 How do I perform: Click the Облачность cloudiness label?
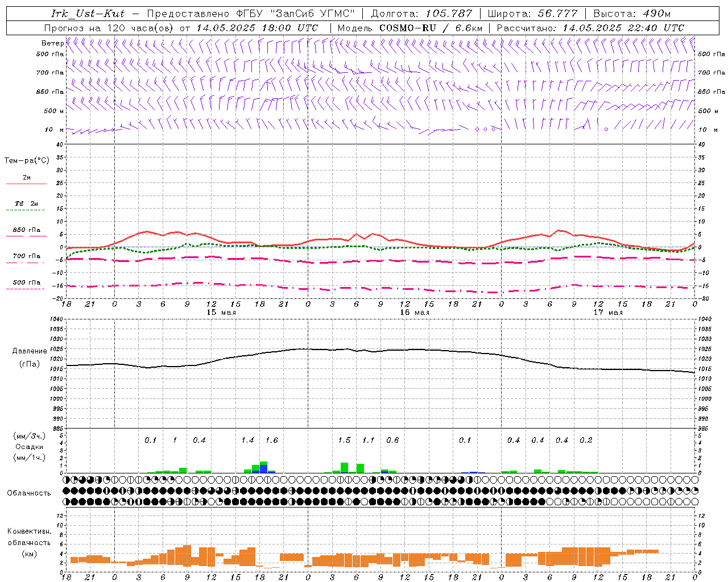[29, 493]
